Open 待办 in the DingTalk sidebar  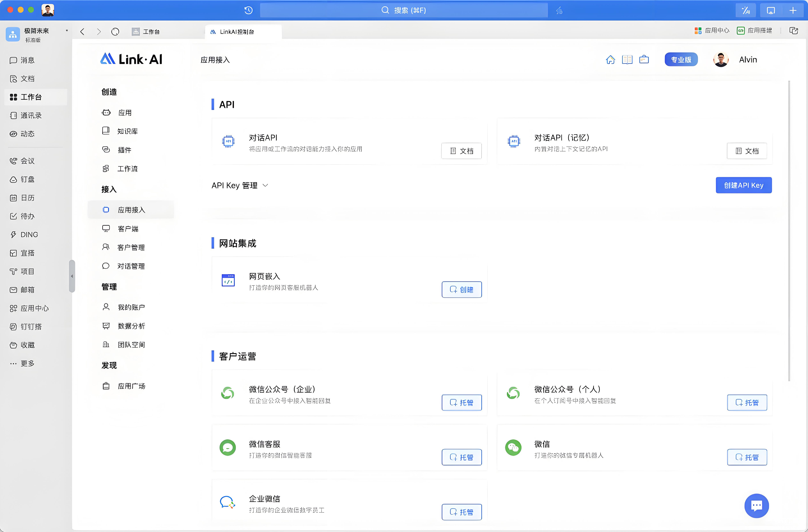click(22, 216)
